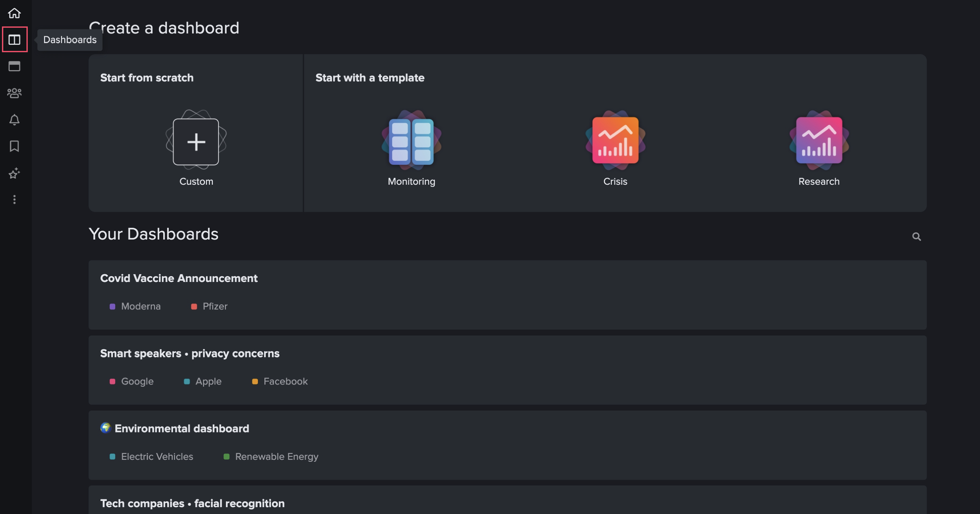The height and width of the screenshot is (514, 980).
Task: Choose the Monitoring template icon
Action: tap(411, 141)
